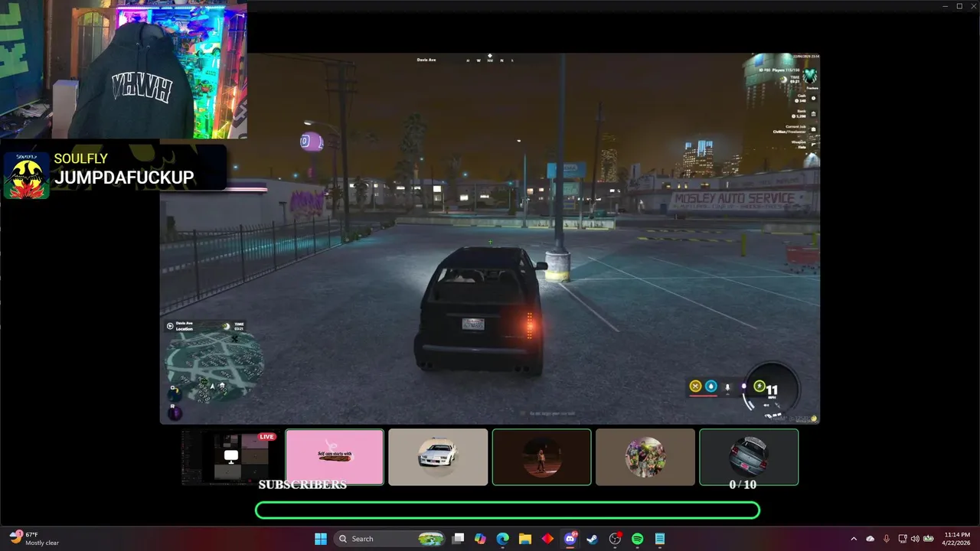Click the microphone tray icon
The width and height of the screenshot is (980, 551).
(887, 539)
